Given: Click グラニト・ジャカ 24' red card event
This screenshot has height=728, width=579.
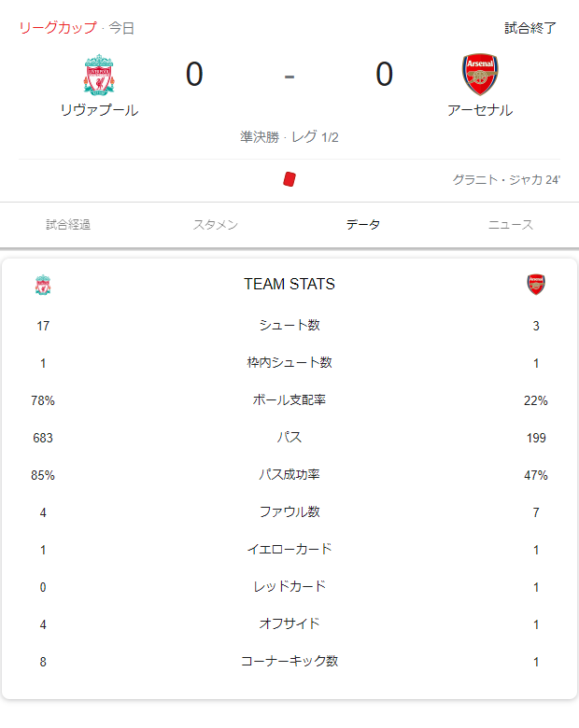Looking at the screenshot, I should 506,180.
